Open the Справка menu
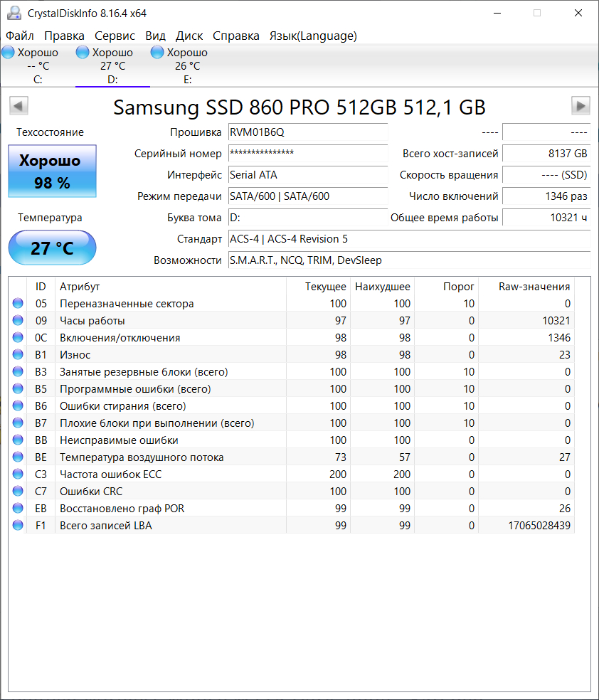Viewport: 599px width, 700px height. 235,36
